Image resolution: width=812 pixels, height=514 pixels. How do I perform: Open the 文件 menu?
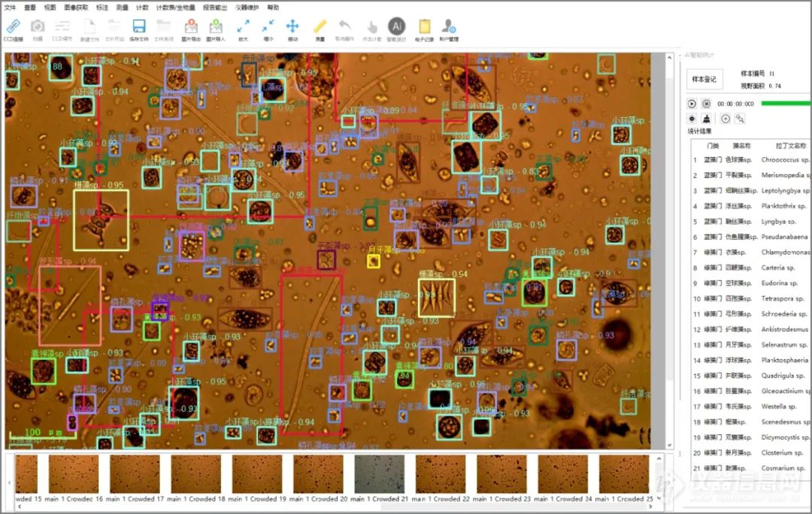pos(10,8)
